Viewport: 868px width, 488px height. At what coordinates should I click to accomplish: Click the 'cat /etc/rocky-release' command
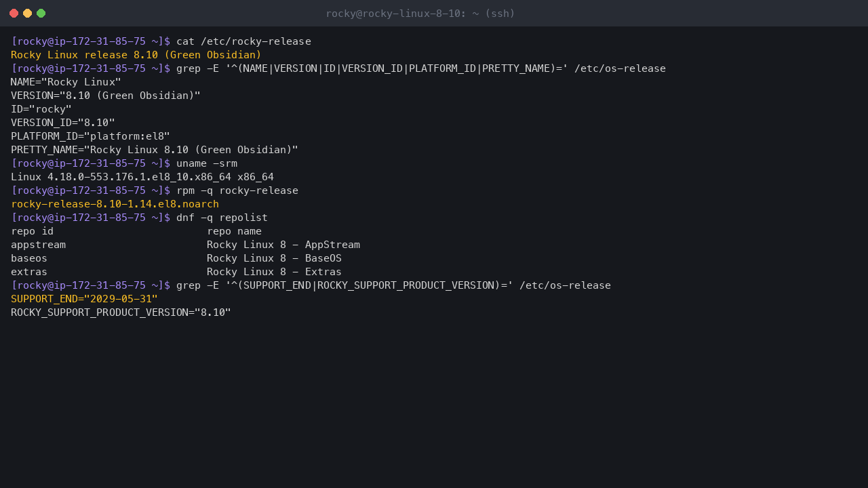(x=243, y=41)
